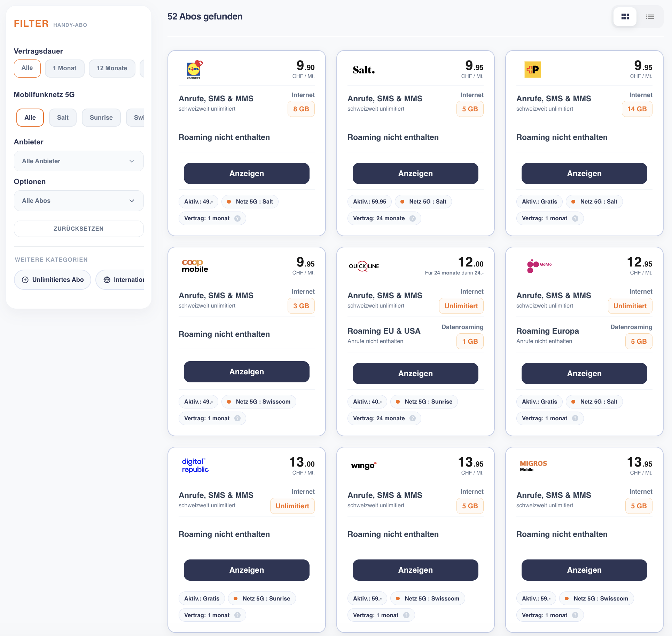Switch to list view layout
The width and height of the screenshot is (672, 636).
coord(650,16)
